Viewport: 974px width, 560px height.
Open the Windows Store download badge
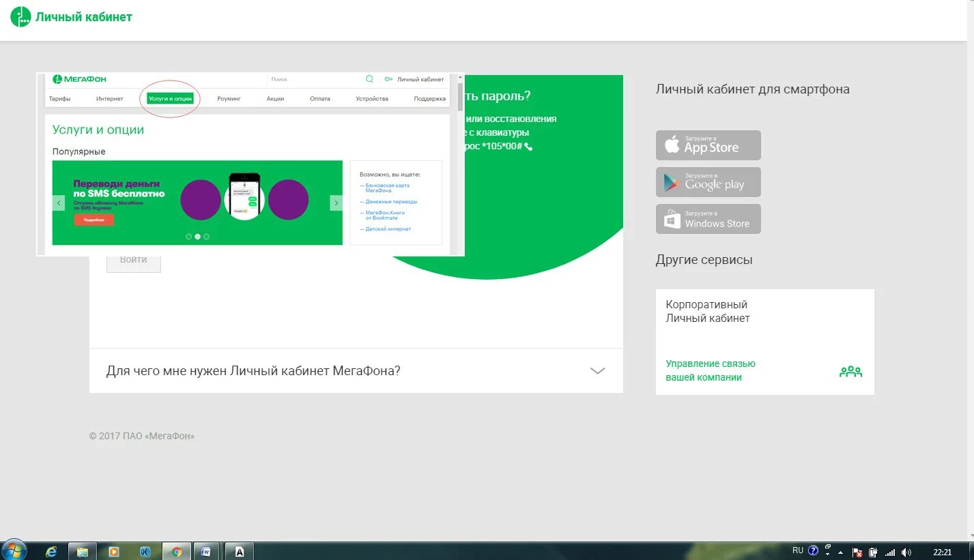pos(708,219)
